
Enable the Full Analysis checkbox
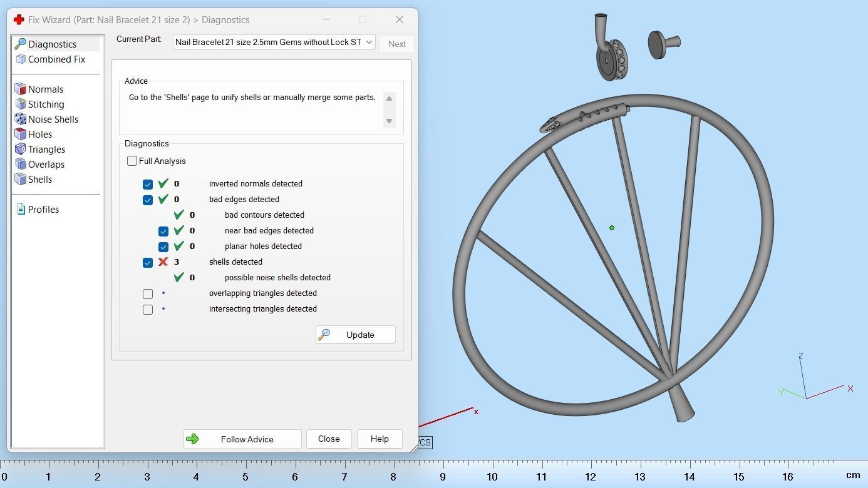132,161
